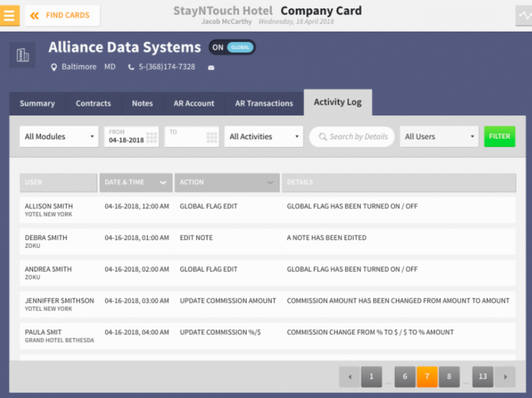The width and height of the screenshot is (532, 398).
Task: Go to the next page arrow
Action: coord(505,377)
